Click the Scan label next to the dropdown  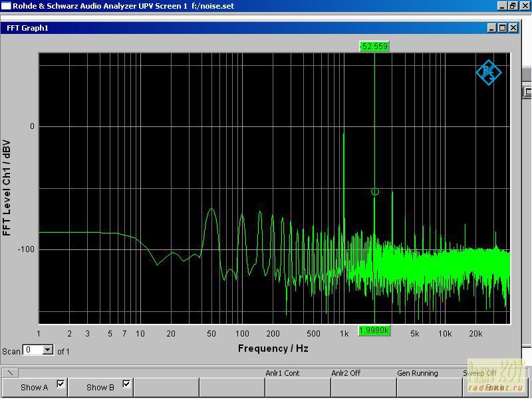[x=11, y=352]
